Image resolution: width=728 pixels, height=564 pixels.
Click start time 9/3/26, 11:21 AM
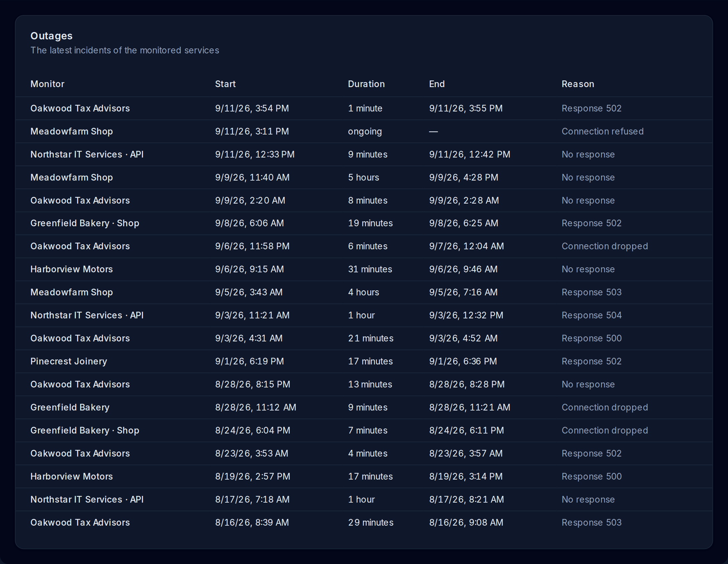(252, 315)
